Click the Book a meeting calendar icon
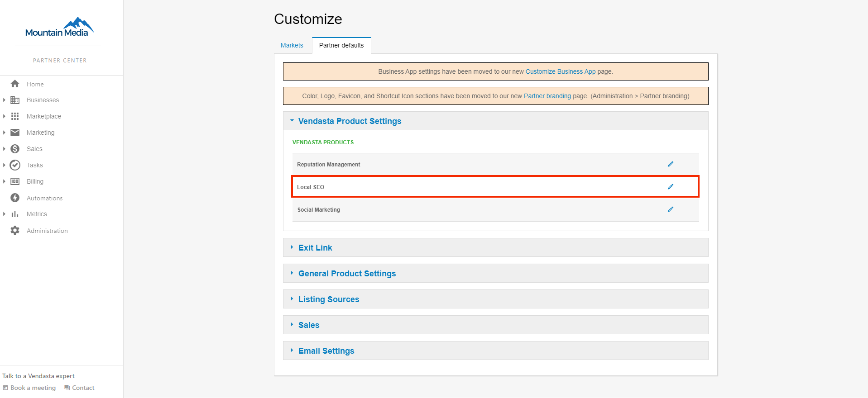 click(x=5, y=388)
